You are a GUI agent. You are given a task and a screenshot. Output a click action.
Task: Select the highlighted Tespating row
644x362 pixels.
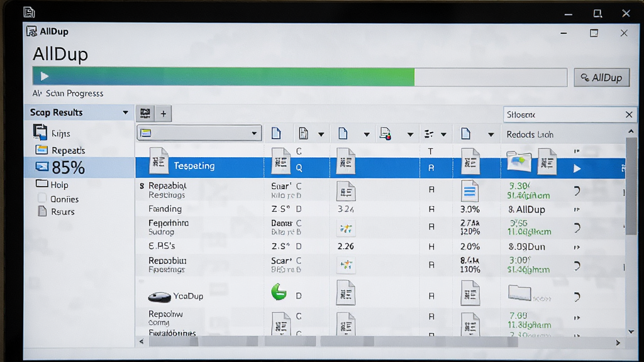click(x=380, y=167)
